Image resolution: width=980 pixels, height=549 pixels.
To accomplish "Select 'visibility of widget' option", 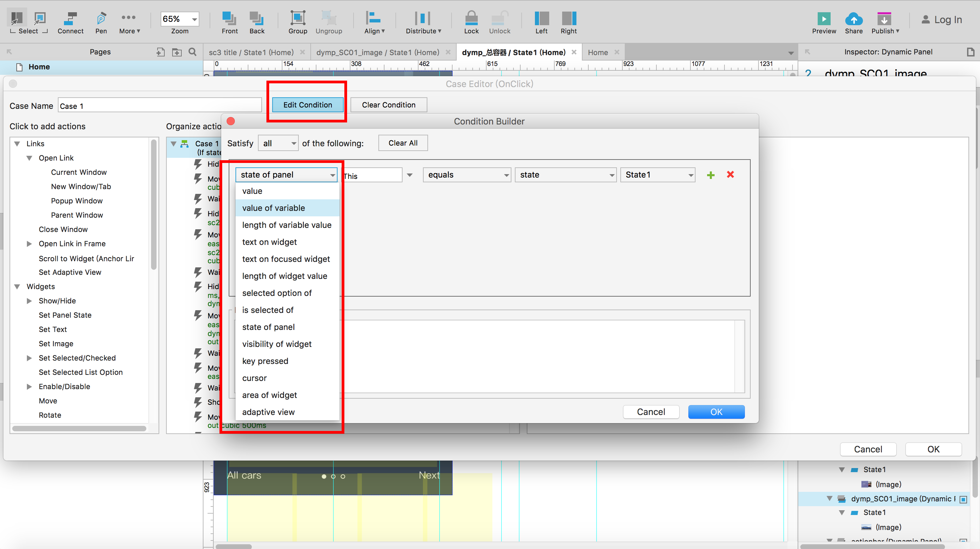I will [x=277, y=344].
